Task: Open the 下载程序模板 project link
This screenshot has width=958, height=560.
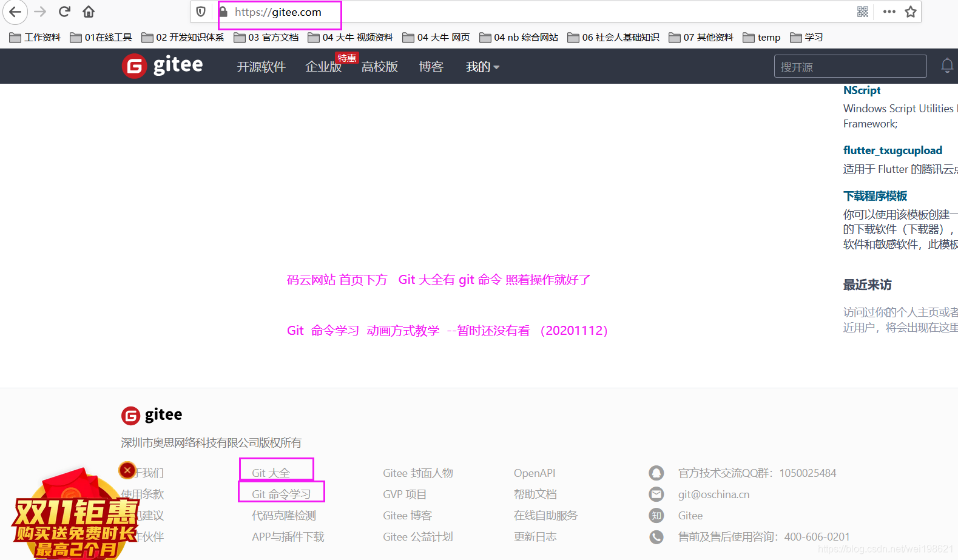Action: [875, 196]
